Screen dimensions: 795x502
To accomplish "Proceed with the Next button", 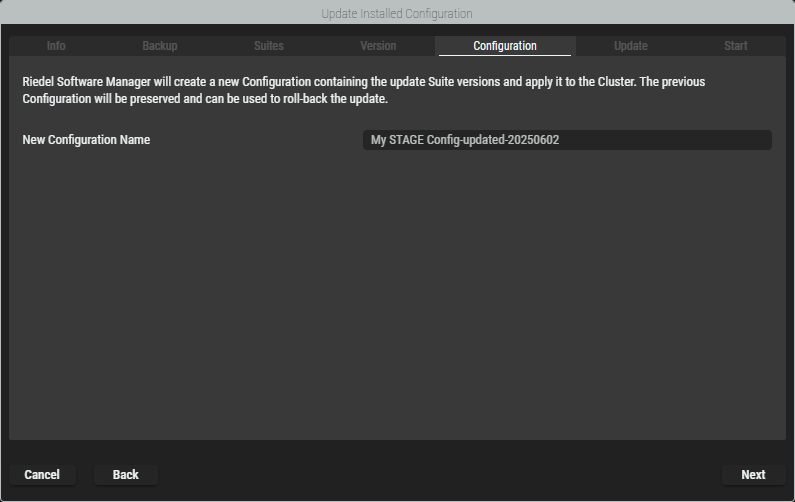I will coord(753,475).
